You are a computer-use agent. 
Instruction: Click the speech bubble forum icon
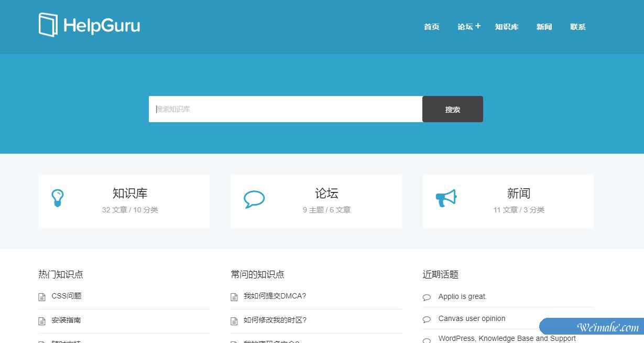254,199
